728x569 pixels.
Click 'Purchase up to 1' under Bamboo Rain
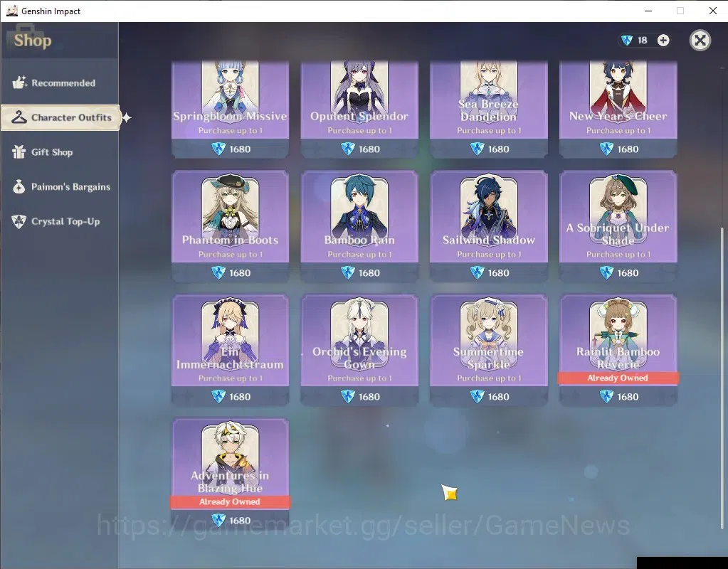[x=360, y=255]
